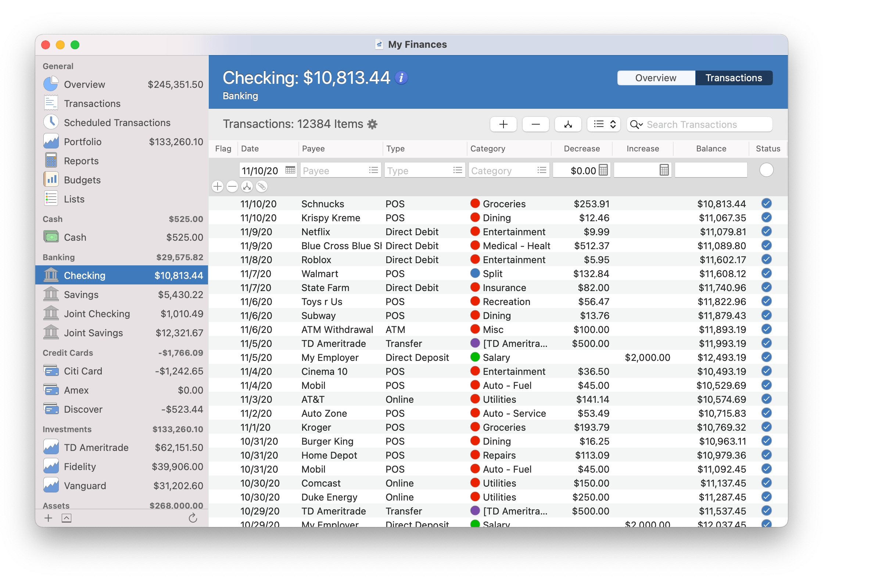Open the date calendar picker icon

click(x=290, y=170)
